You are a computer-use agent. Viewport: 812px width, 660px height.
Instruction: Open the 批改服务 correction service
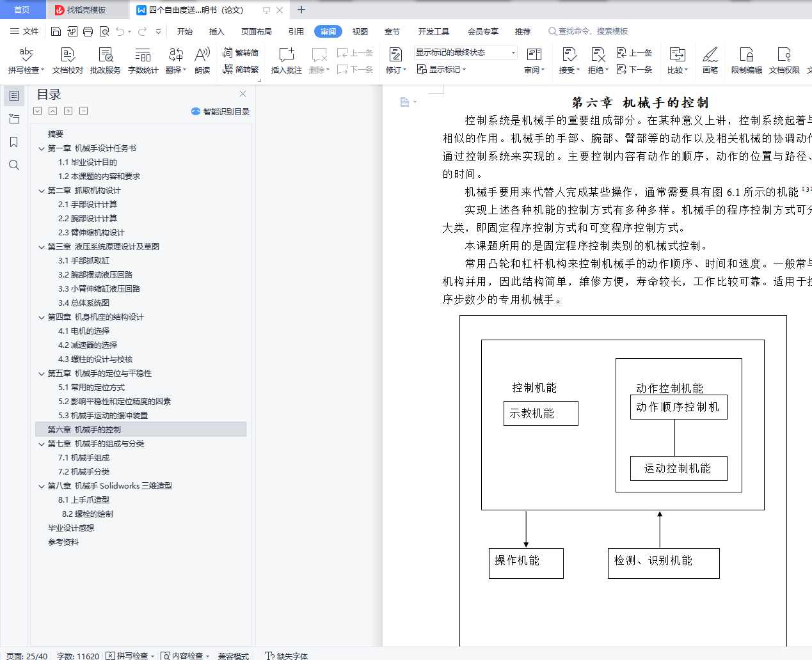(106, 61)
